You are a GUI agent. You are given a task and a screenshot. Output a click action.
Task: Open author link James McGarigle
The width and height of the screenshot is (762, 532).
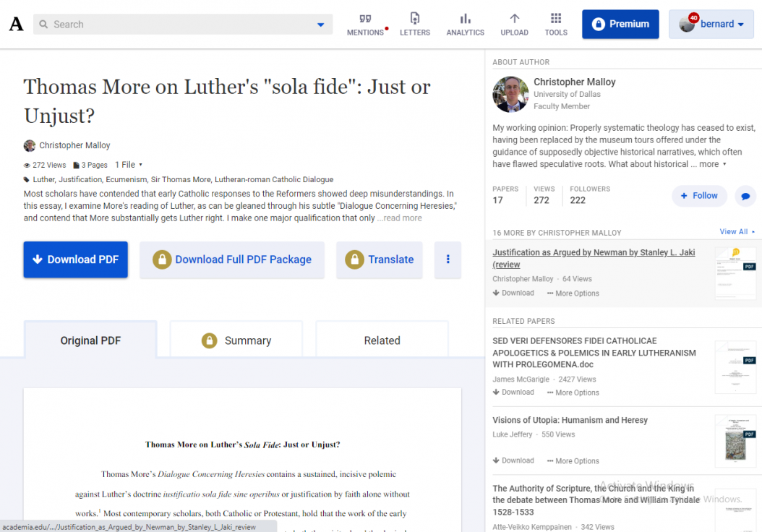tap(521, 379)
